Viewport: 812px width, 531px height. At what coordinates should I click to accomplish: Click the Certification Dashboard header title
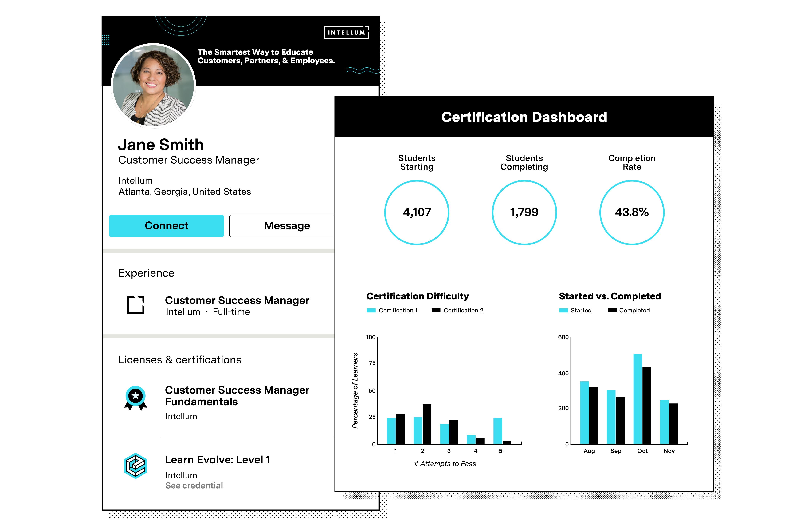524,117
